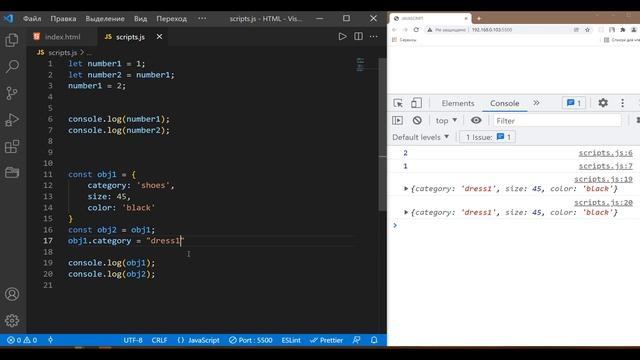Viewport: 640px width, 360px height.
Task: Open the Переход menu
Action: click(x=171, y=19)
